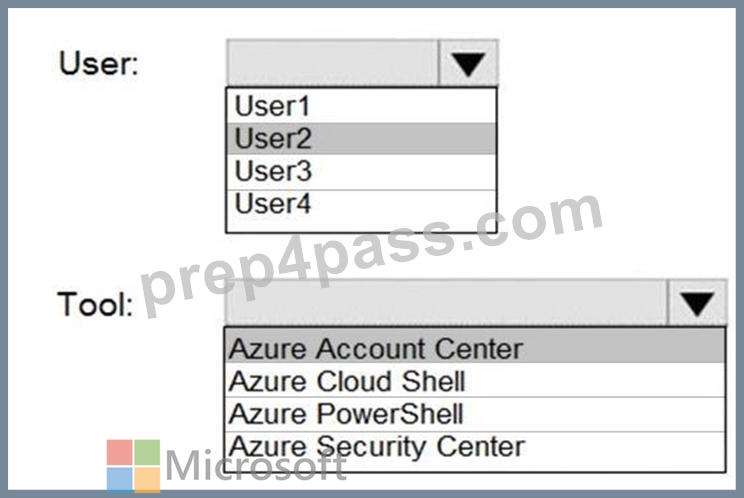Open the User dropdown arrow
Image resolution: width=744 pixels, height=498 pixels.
point(468,63)
